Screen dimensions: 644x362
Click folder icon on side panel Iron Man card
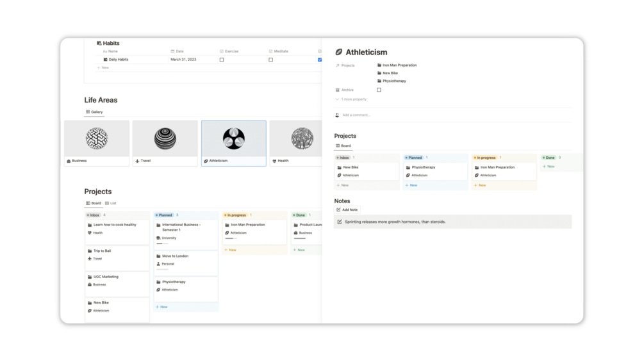coord(476,167)
